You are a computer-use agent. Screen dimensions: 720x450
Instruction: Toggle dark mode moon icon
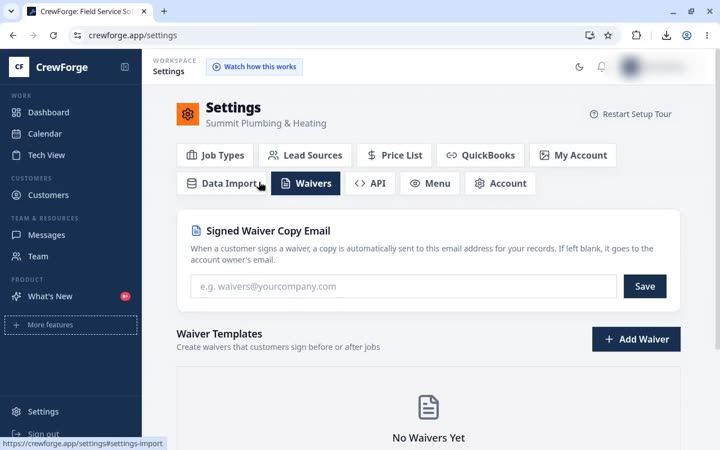tap(579, 67)
